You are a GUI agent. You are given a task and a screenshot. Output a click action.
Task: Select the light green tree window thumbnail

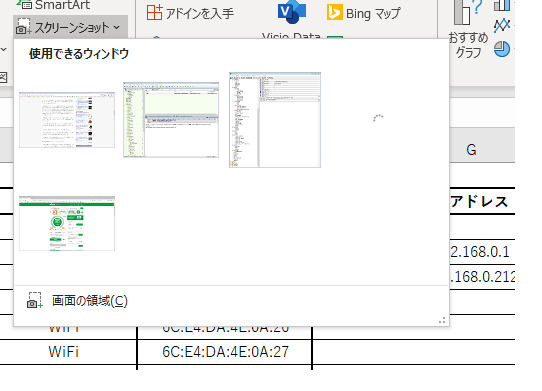tap(171, 120)
